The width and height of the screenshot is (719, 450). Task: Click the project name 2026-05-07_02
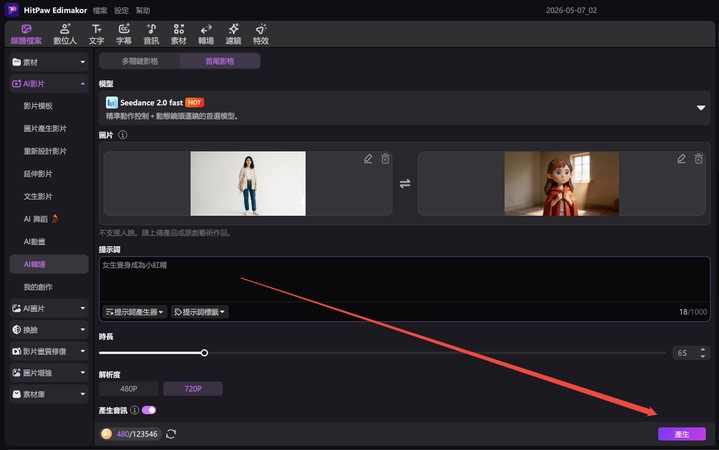coord(571,10)
